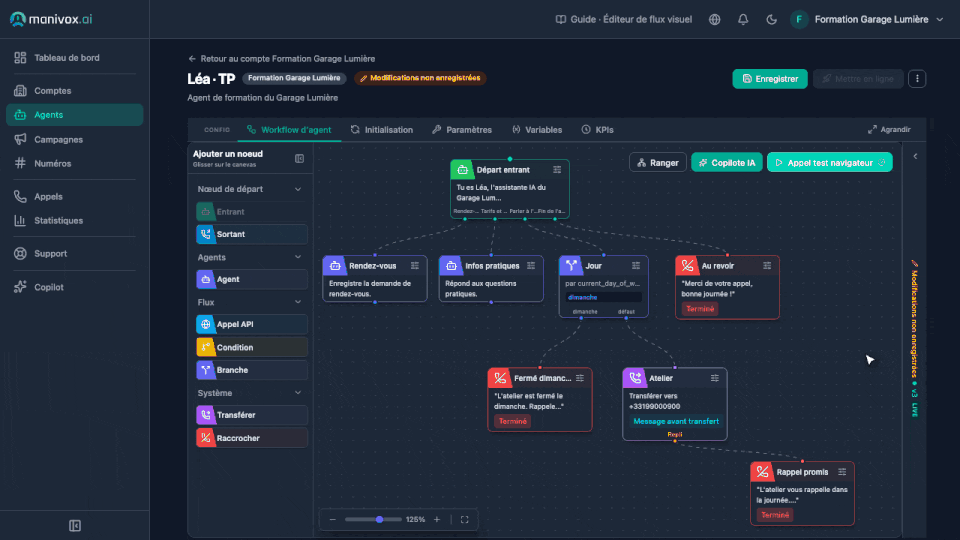Open Atelier node menu icon
Image resolution: width=960 pixels, height=540 pixels.
point(714,378)
